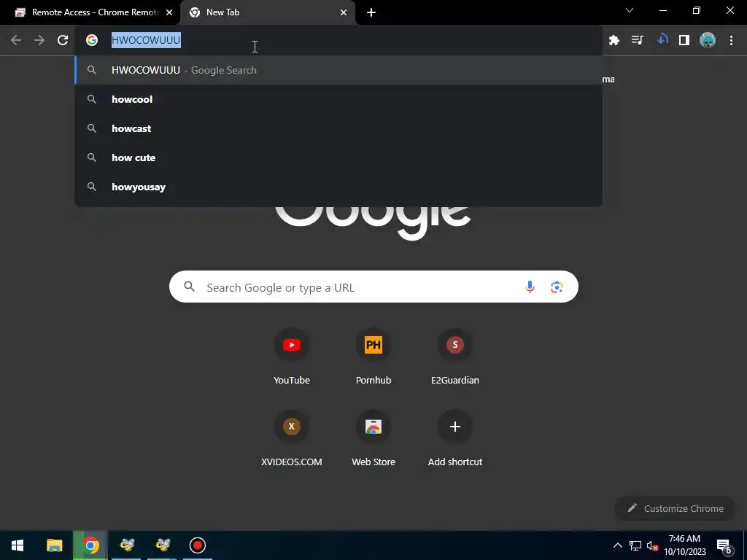
Task: Open the Windows Start menu
Action: (x=18, y=545)
